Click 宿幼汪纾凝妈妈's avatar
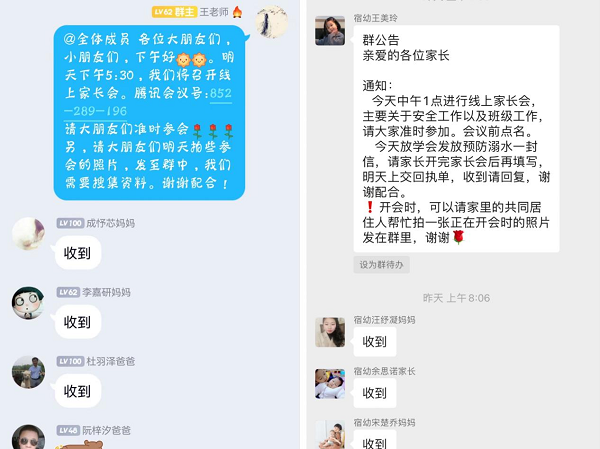Image resolution: width=600 pixels, height=449 pixels. 330,332
